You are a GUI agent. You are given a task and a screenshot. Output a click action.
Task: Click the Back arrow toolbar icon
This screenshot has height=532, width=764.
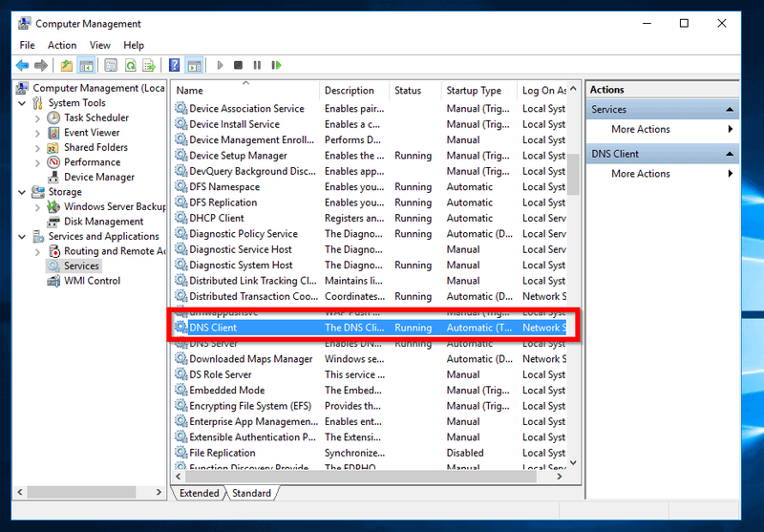point(22,65)
